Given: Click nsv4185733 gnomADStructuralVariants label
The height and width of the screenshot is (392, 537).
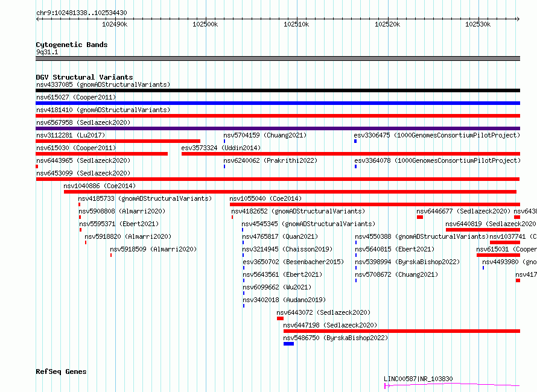Looking at the screenshot, I should click(x=145, y=198).
